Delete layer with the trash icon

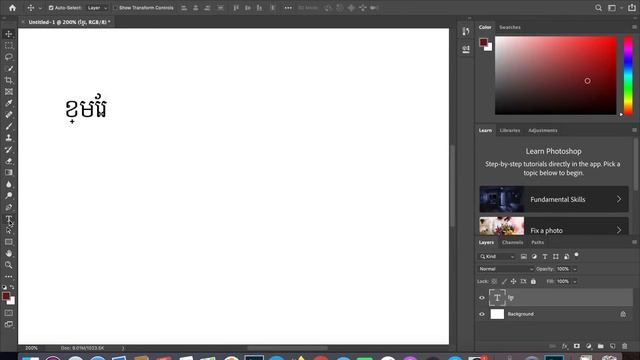pos(624,346)
